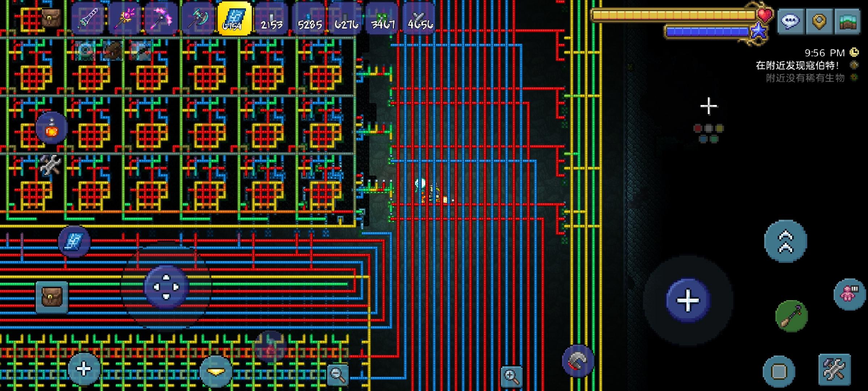The image size is (868, 391).
Task: Tap the first eye-shaped buff icon
Action: click(x=86, y=50)
